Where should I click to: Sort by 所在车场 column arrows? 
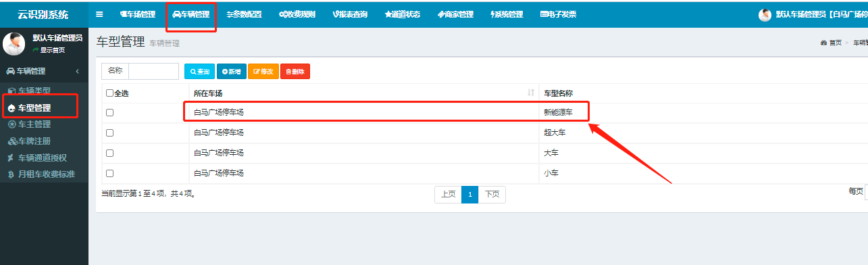pyautogui.click(x=530, y=93)
